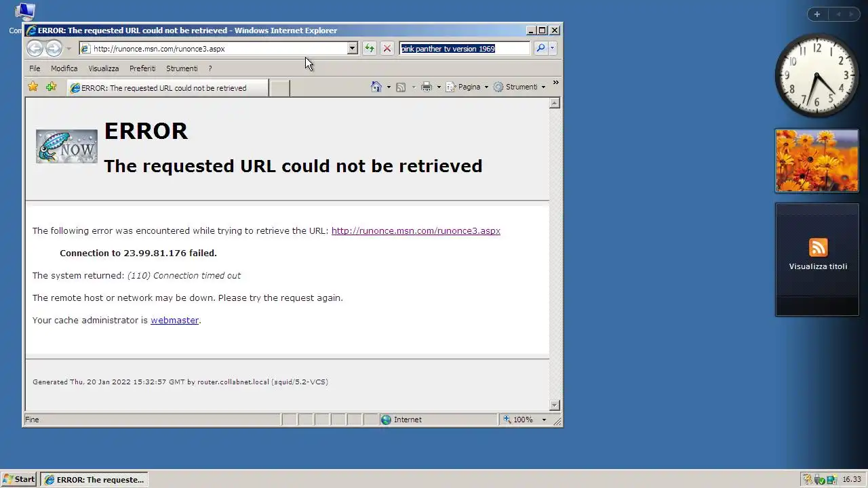Follow the runonce.msn.com/runonce3.aspx link
Image resolution: width=868 pixels, height=488 pixels.
[x=416, y=230]
